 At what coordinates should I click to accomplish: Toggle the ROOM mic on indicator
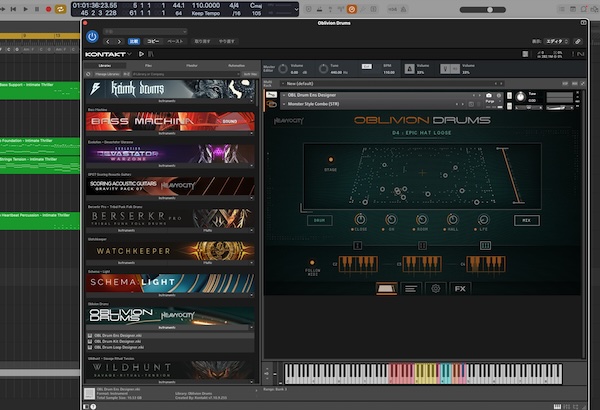(414, 229)
